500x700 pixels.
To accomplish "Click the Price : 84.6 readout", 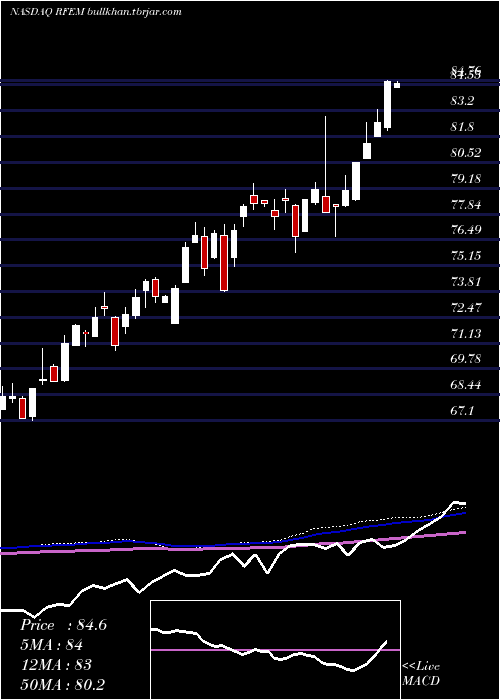I will (x=63, y=625).
